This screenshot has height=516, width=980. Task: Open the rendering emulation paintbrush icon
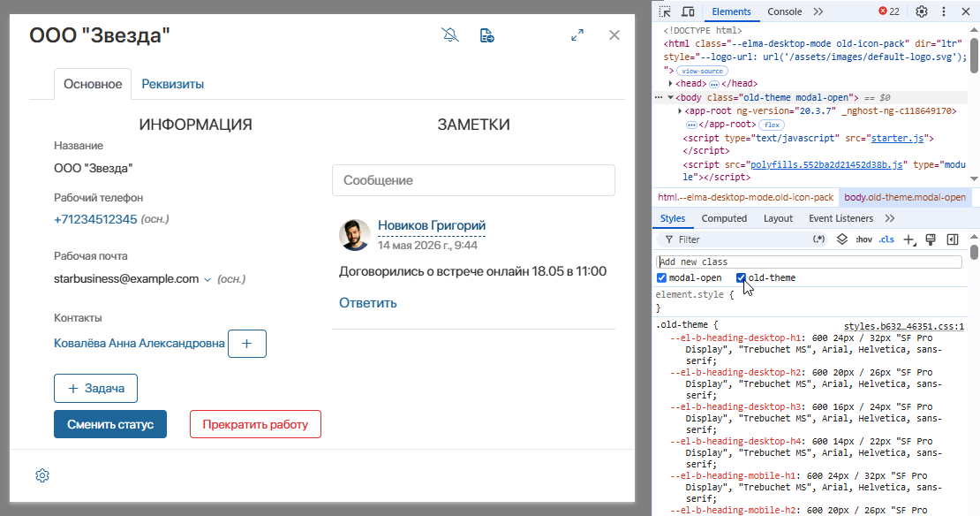931,239
